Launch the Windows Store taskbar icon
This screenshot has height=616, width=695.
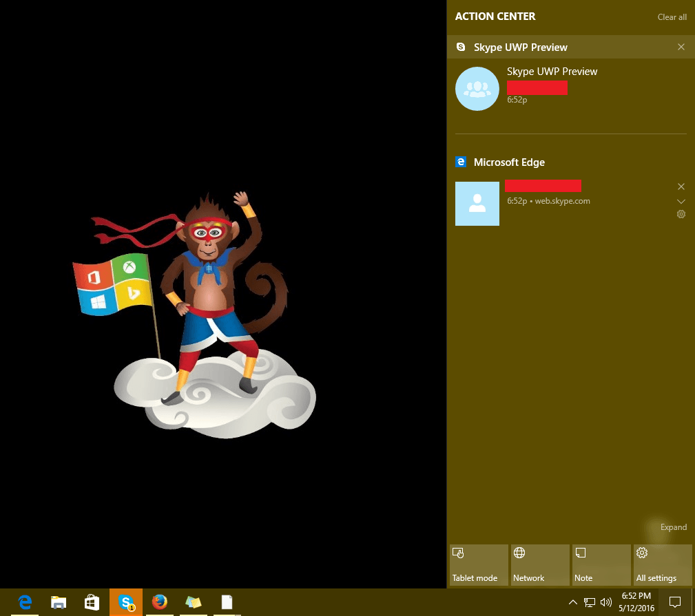(x=92, y=602)
